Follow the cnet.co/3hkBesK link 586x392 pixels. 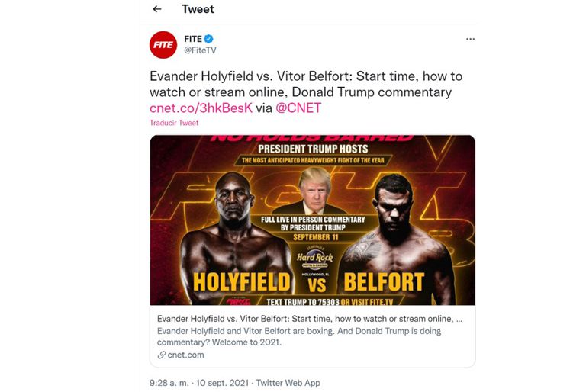(201, 108)
